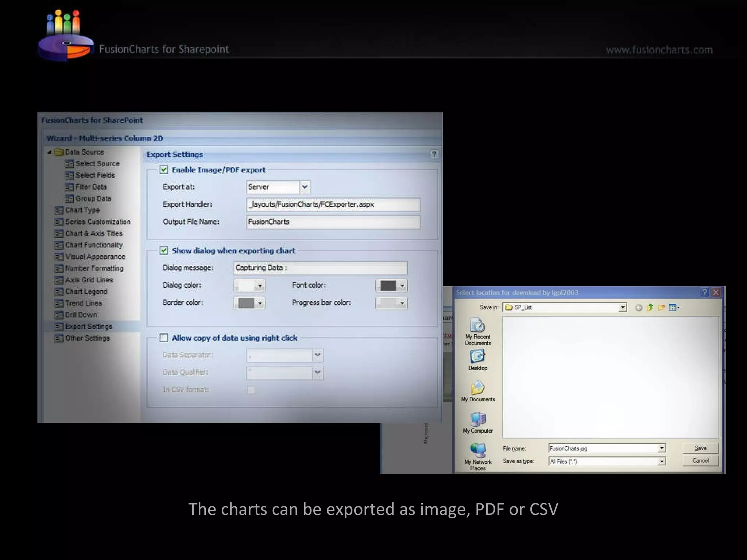
Task: Open My Computer shortcut in save dialog
Action: (x=478, y=423)
